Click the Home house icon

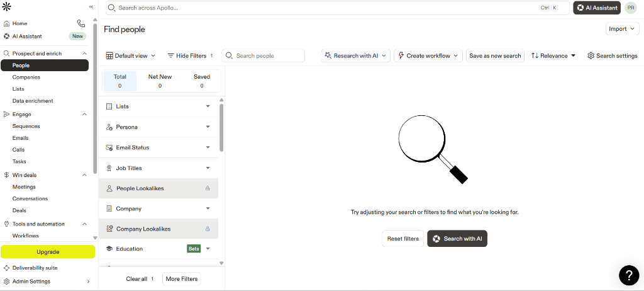[6, 23]
